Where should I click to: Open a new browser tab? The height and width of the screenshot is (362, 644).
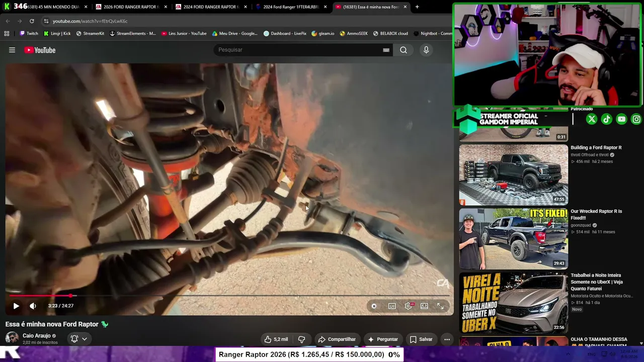(417, 7)
